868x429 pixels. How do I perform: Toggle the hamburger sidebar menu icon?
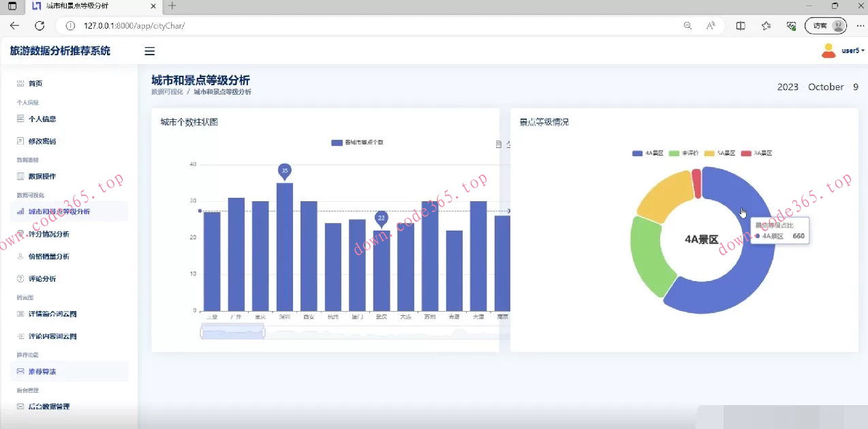point(150,51)
